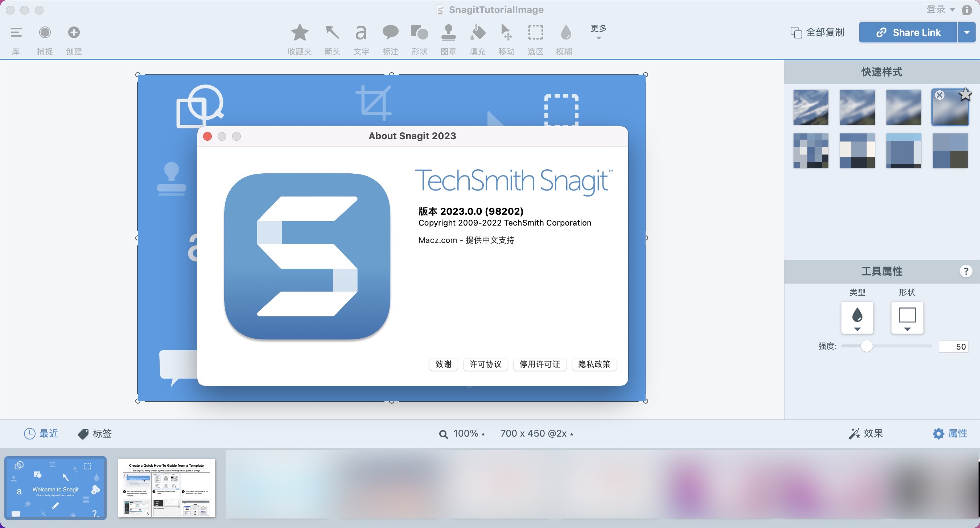Expand the More tools dropdown
This screenshot has height=528, width=980.
(598, 32)
